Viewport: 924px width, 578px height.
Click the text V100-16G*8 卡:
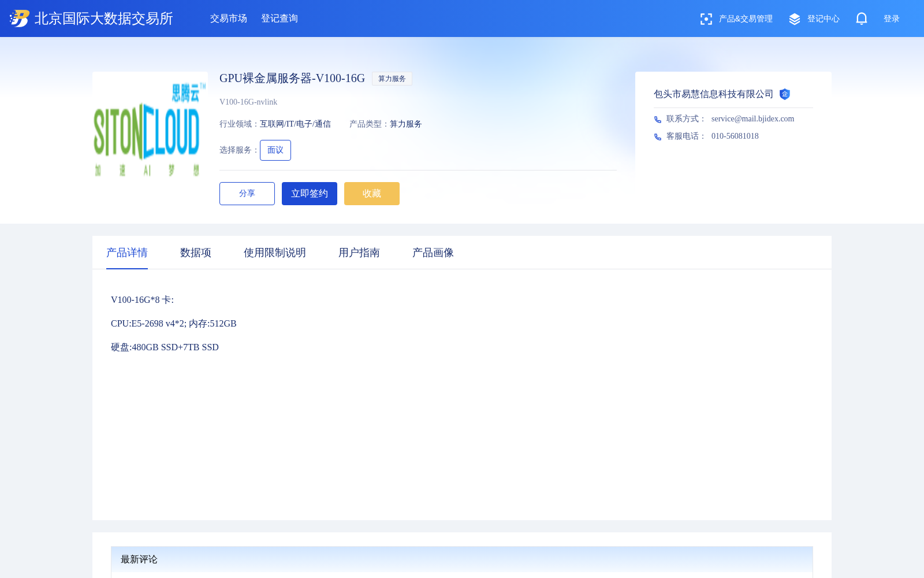click(142, 300)
